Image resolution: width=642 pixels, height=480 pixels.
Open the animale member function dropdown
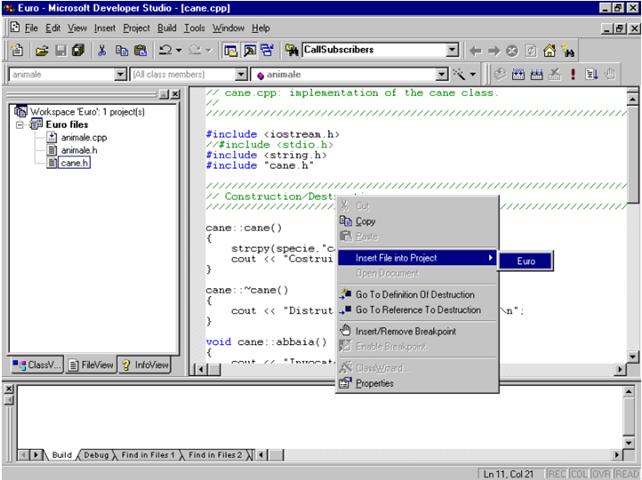[441, 75]
